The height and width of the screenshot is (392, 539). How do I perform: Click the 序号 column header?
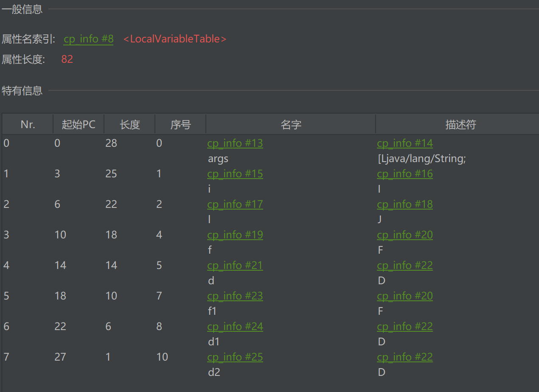pyautogui.click(x=180, y=124)
